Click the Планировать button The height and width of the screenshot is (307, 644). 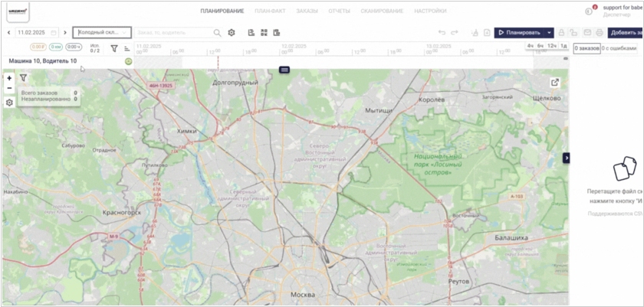tap(520, 33)
